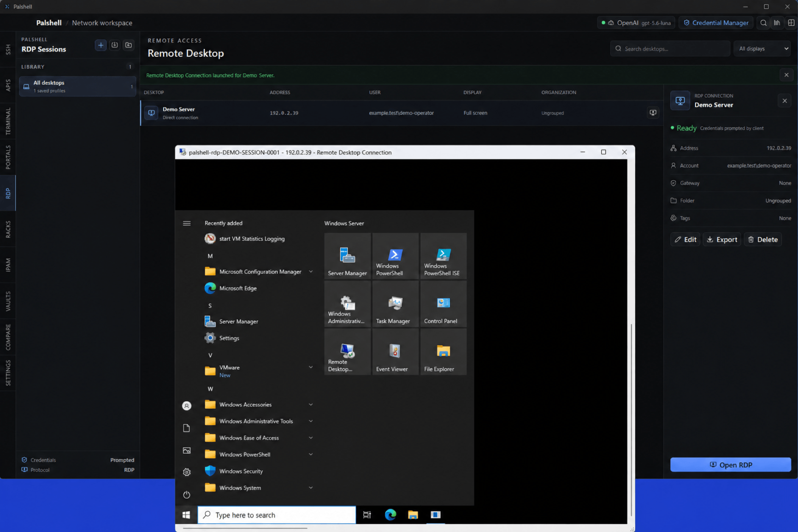798x532 pixels.
Task: Click the Type here to search box
Action: pyautogui.click(x=277, y=515)
